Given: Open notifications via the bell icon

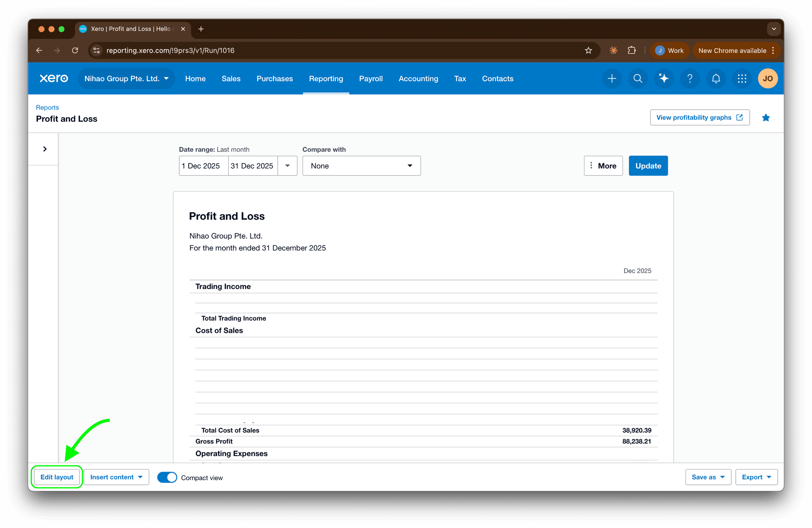Looking at the screenshot, I should coord(716,78).
